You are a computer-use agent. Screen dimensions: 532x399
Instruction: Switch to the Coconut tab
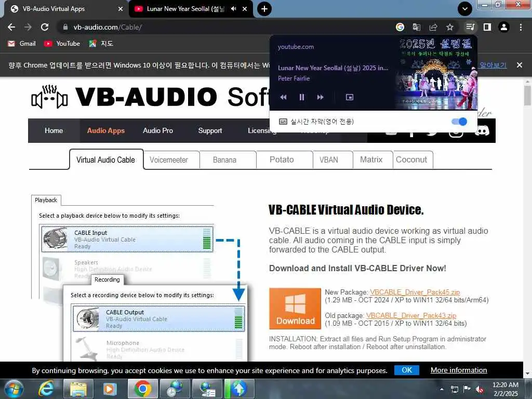click(411, 160)
